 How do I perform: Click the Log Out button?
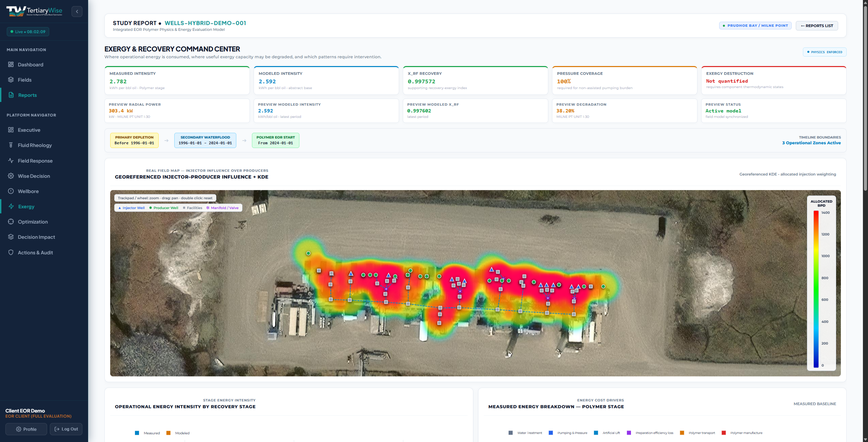66,429
